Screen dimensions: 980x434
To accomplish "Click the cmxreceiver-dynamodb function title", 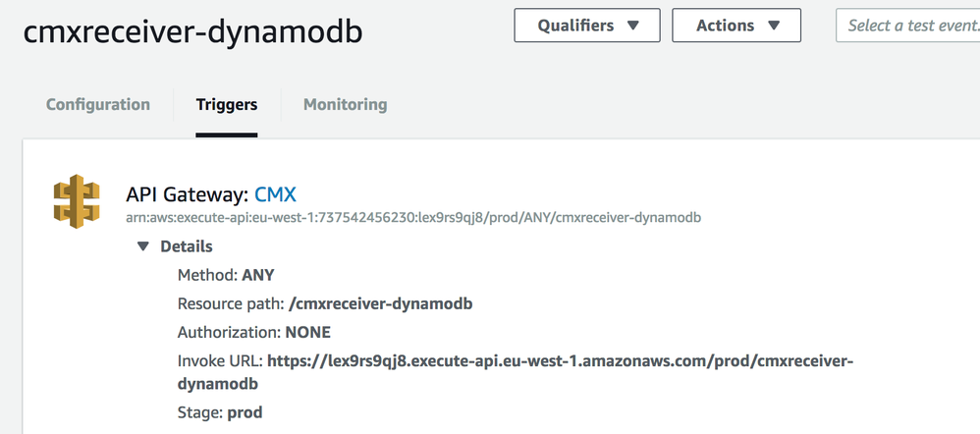I will pyautogui.click(x=192, y=32).
